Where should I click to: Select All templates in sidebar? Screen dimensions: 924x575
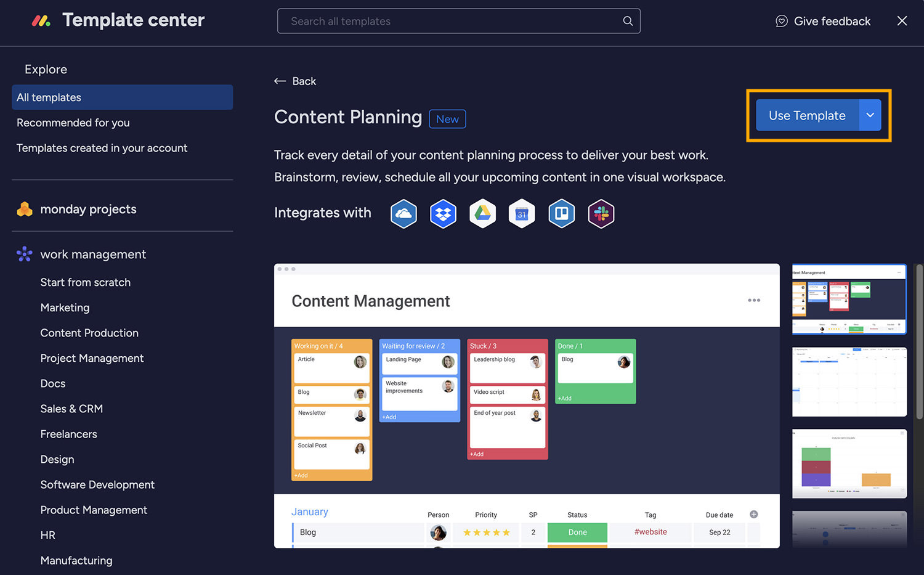(x=122, y=97)
